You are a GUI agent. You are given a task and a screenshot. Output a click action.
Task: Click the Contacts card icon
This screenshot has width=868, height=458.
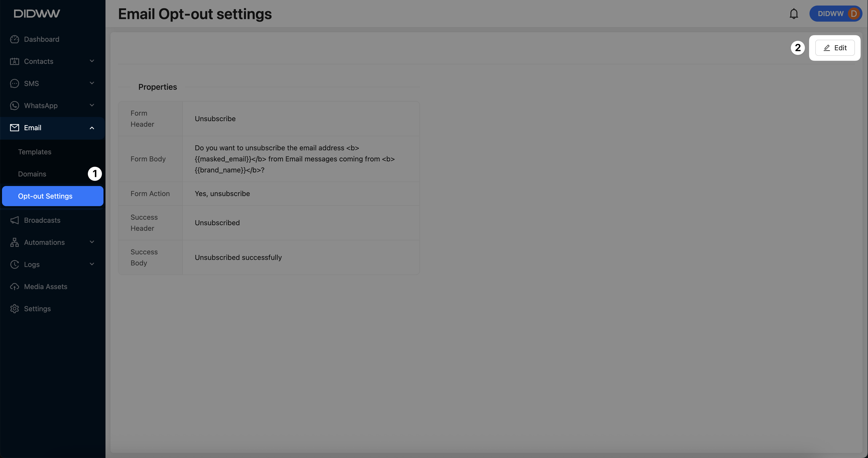(15, 61)
